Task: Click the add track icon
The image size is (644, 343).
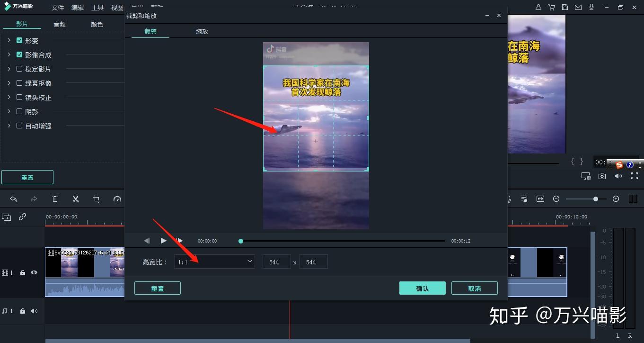Action: tap(7, 217)
